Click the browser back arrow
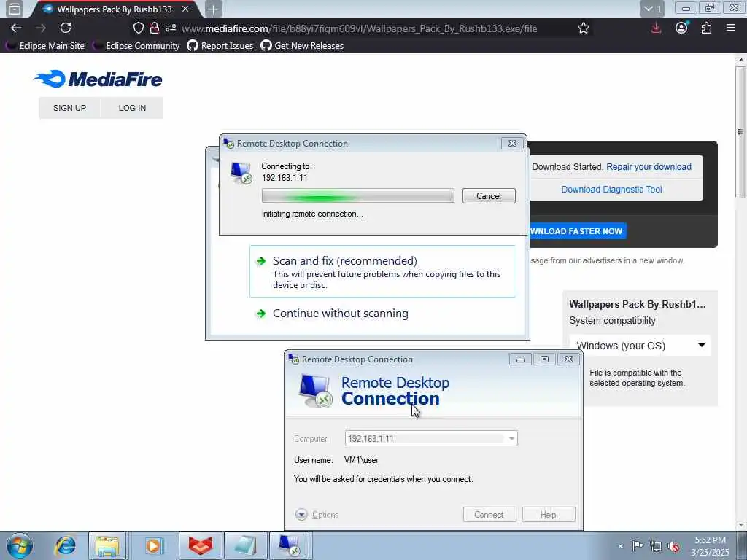Viewport: 747px width, 560px height. [x=16, y=28]
